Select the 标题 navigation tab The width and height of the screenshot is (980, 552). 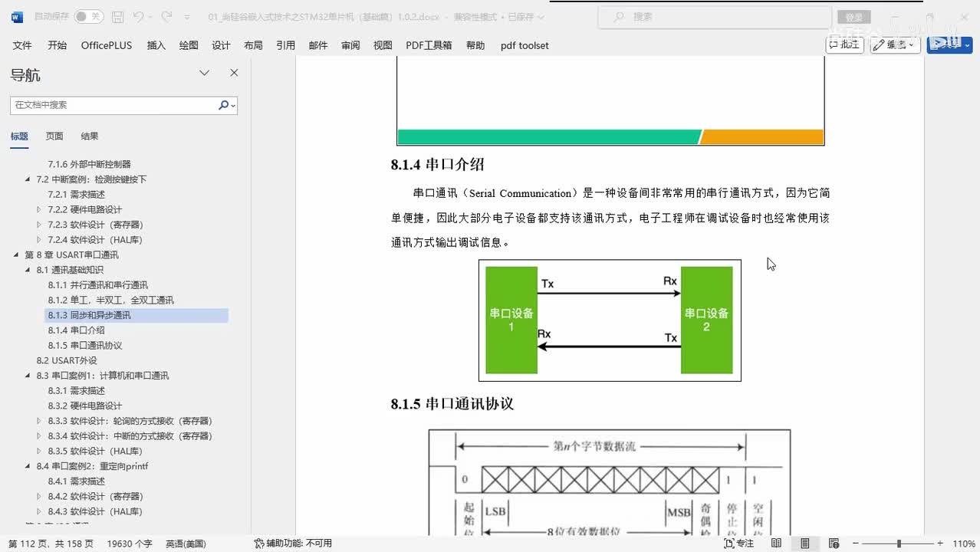(x=19, y=136)
